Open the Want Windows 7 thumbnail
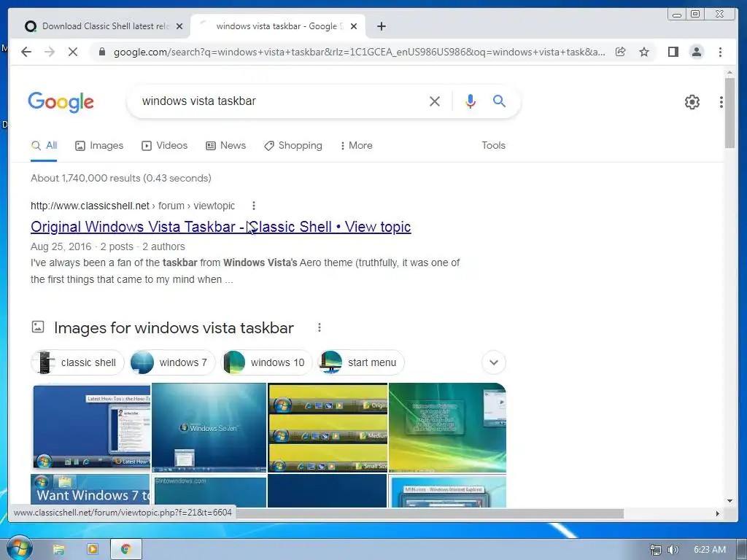Screen dimensions: 747x560 (90, 491)
